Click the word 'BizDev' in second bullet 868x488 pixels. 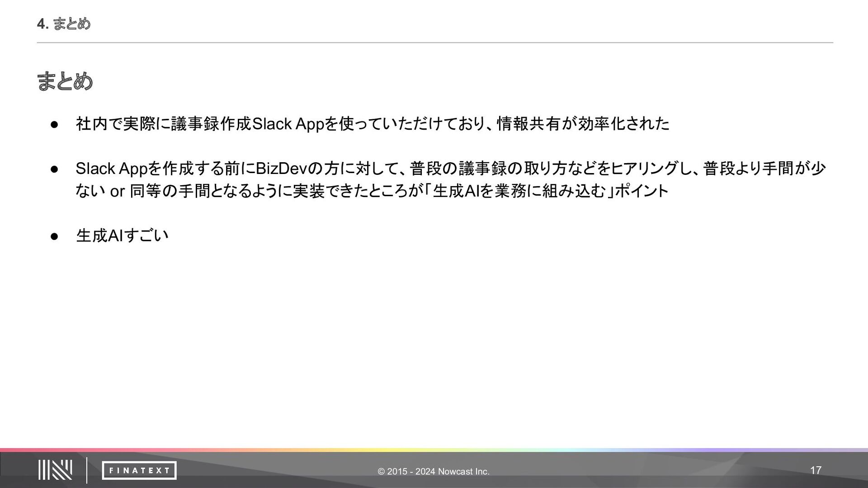click(281, 169)
